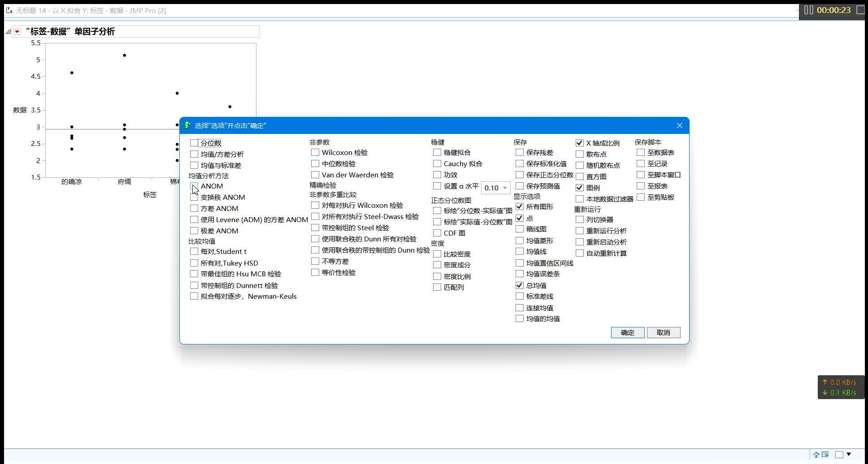The width and height of the screenshot is (868, 464).
Task: Open the α level 0.10 dropdown
Action: 495,188
